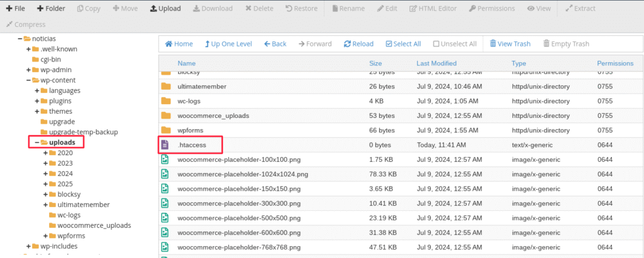Open the HTML Editor
Viewport: 644px width, 258px height.
click(433, 8)
